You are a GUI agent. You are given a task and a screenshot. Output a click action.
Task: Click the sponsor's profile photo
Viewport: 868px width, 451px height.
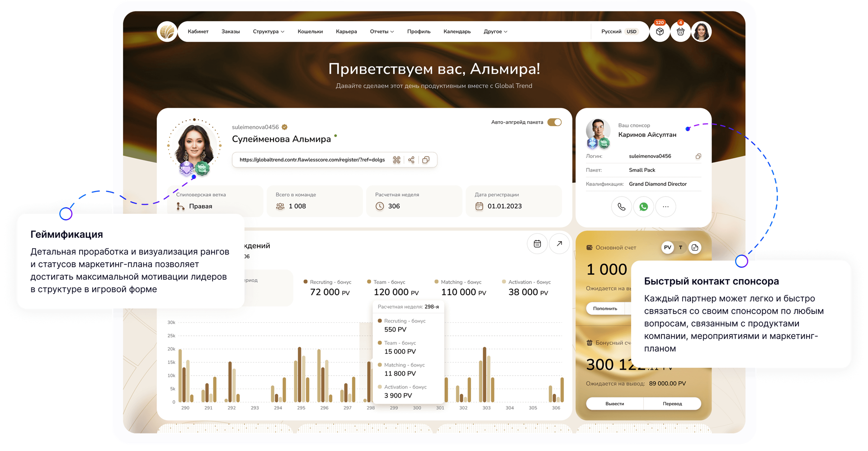[598, 131]
